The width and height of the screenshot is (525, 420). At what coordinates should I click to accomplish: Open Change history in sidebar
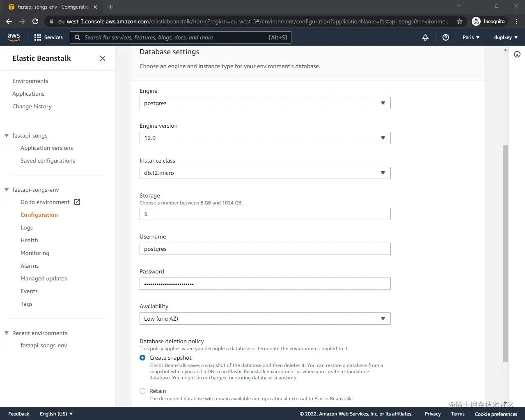32,106
